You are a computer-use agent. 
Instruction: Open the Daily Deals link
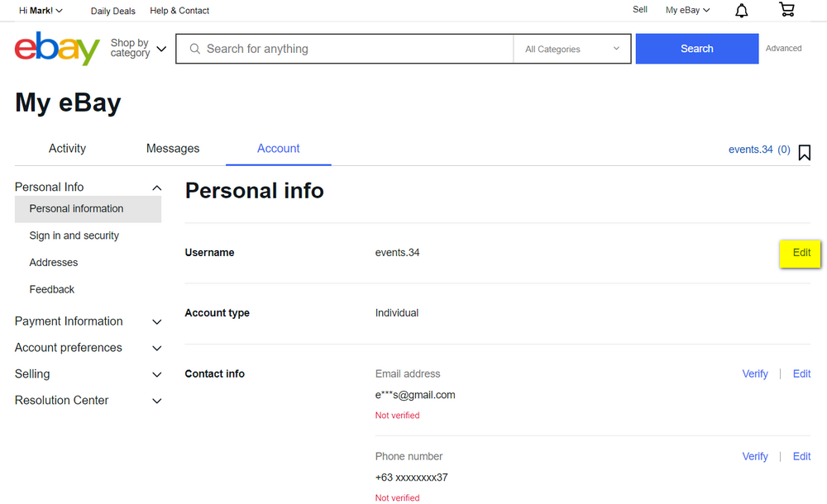[112, 11]
